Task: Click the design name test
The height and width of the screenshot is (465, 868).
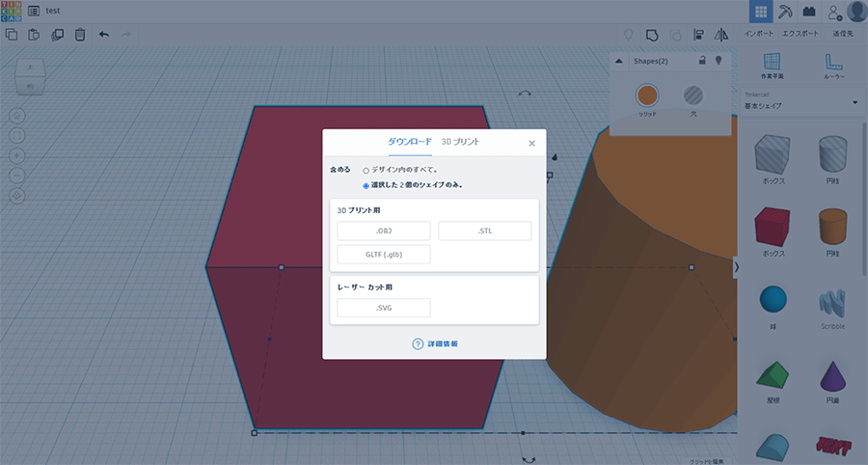Action: point(53,11)
